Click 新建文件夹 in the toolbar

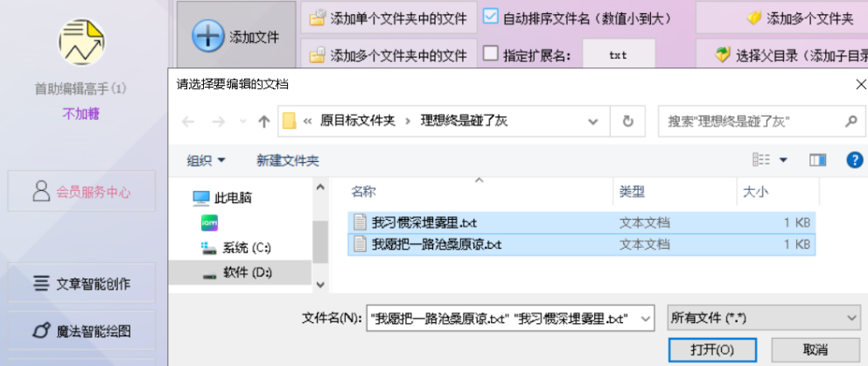point(288,160)
